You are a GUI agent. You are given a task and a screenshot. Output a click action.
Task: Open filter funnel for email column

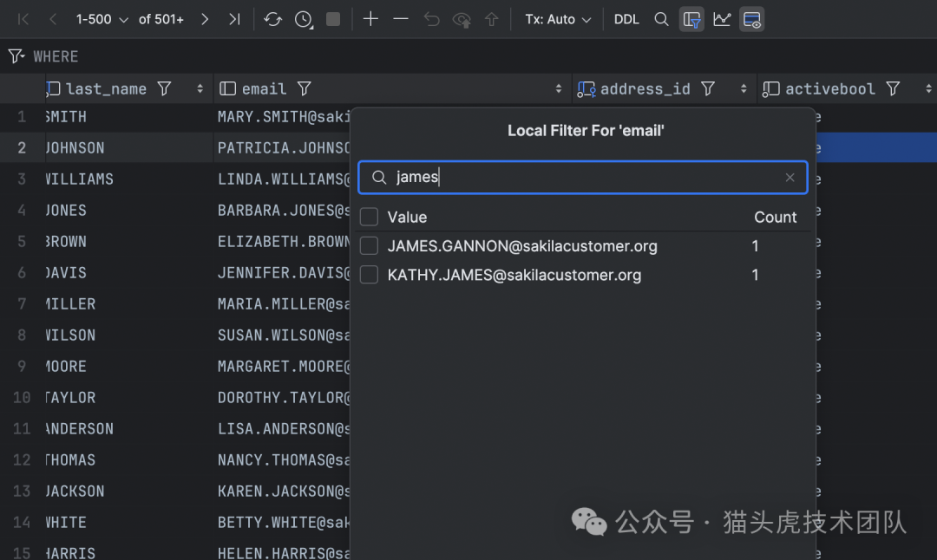(305, 89)
